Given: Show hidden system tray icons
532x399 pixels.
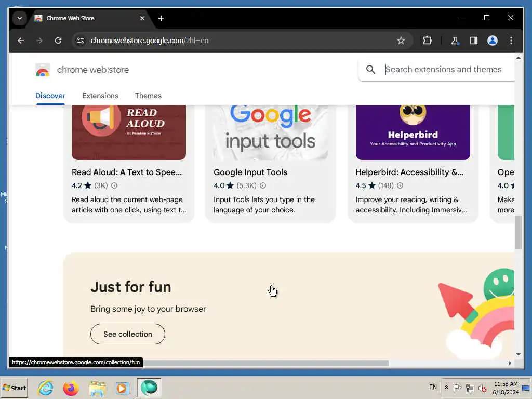Looking at the screenshot, I should click(x=446, y=387).
